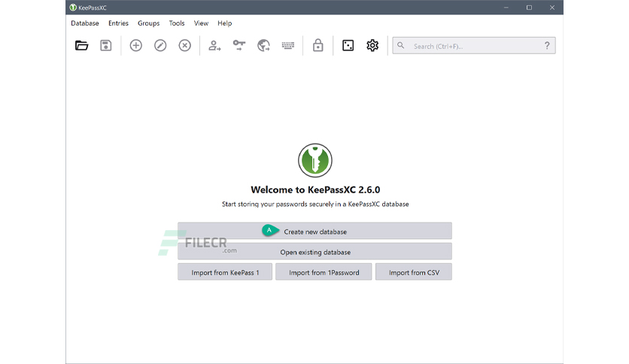Viewport: 629px width, 364px height.
Task: Open the View menu
Action: point(202,23)
